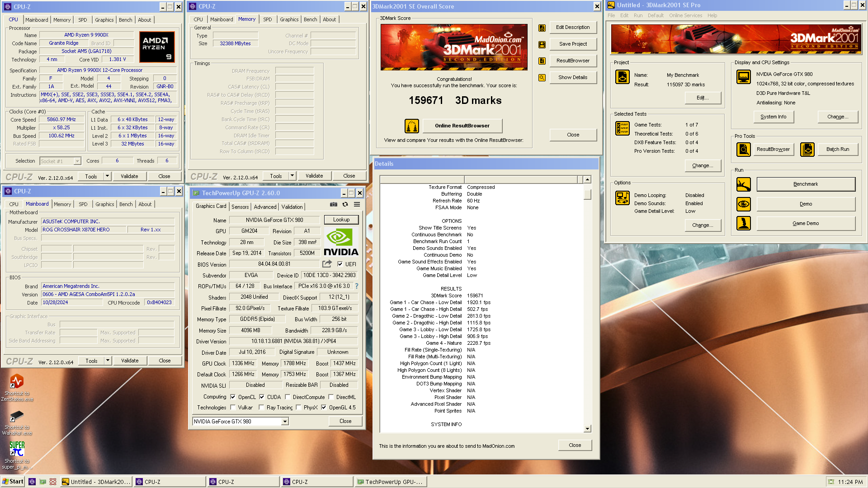868x488 pixels.
Task: Open the ZenStates desktop shortcut
Action: 17,388
